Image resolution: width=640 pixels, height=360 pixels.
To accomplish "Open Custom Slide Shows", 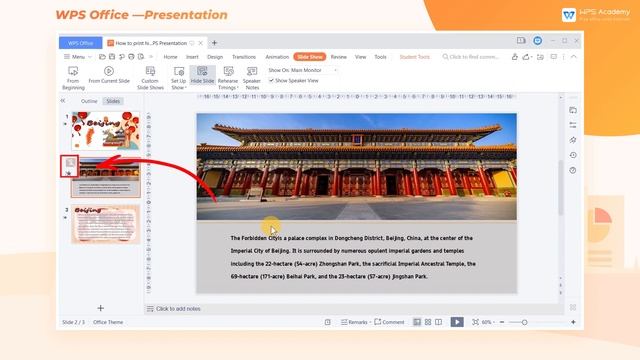I will (150, 77).
